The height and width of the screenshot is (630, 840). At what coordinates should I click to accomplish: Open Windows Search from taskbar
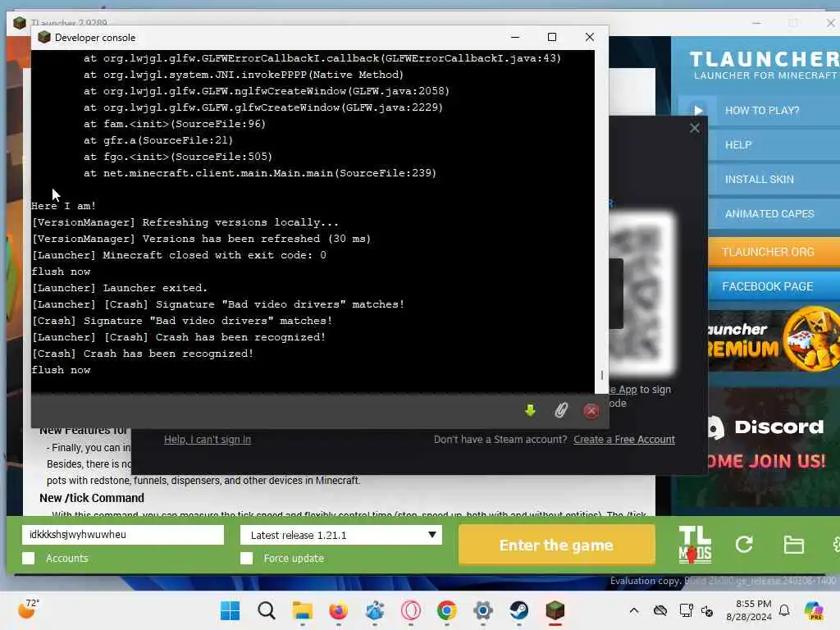[x=267, y=610]
